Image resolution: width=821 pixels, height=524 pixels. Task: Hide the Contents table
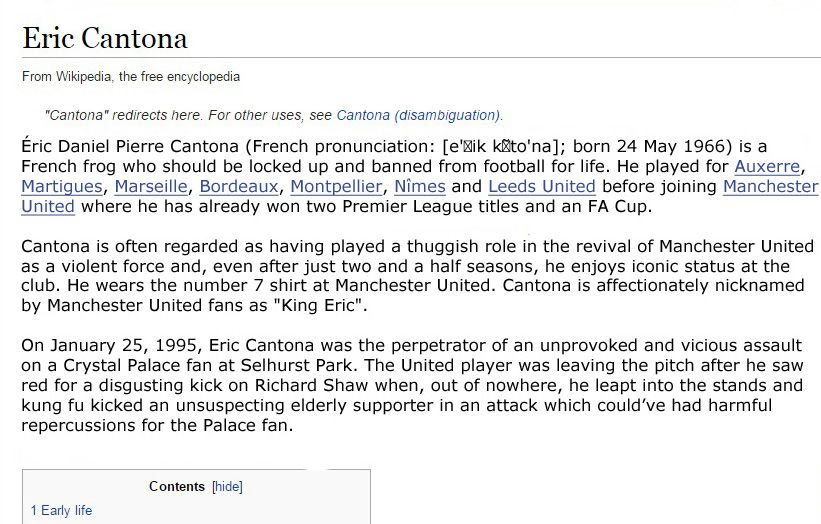227,487
